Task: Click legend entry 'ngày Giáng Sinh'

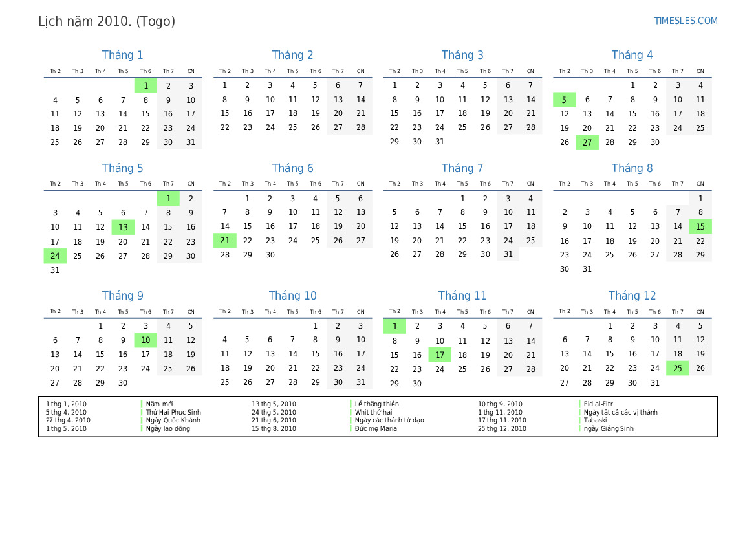Action: coord(609,428)
